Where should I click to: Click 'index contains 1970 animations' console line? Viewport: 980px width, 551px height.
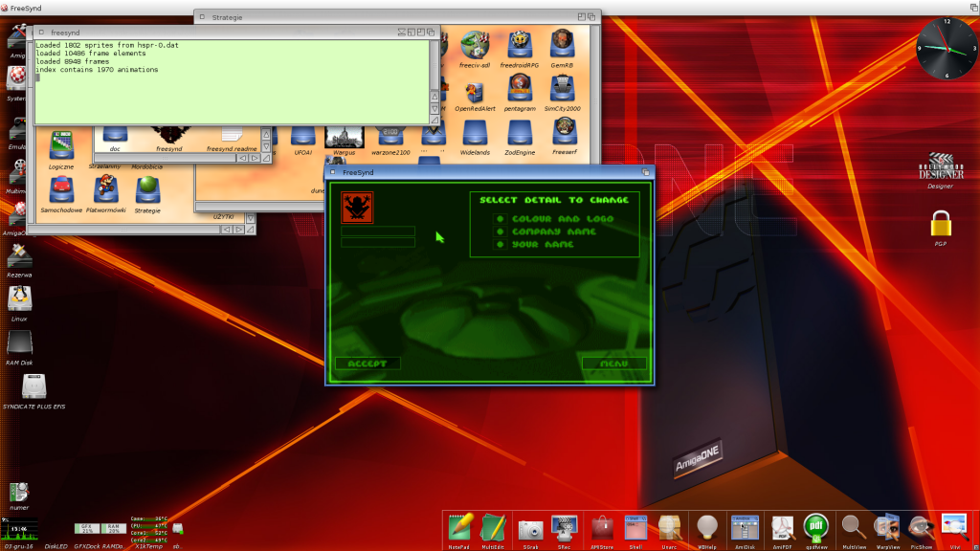97,70
